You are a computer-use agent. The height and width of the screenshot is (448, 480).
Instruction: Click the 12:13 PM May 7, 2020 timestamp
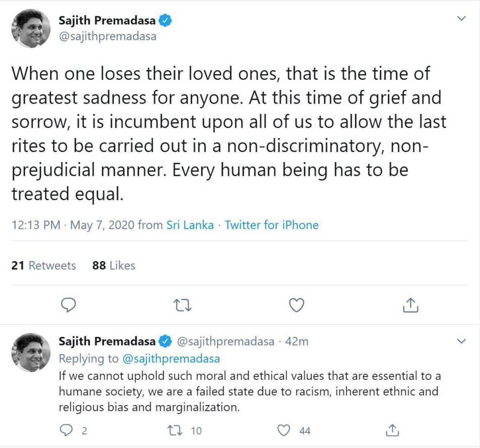pos(73,225)
